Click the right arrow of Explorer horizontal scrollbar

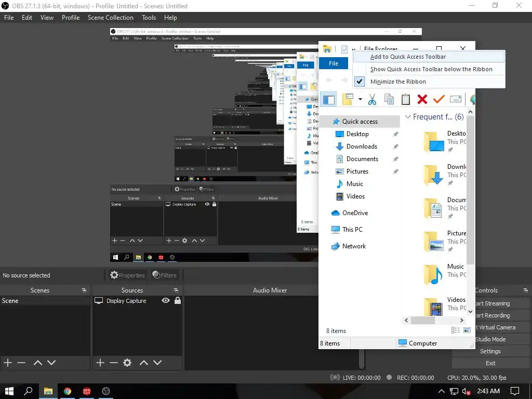(461, 320)
